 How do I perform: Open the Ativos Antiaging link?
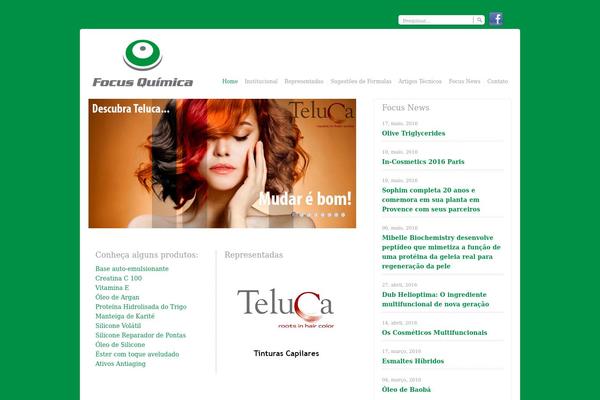[x=121, y=364]
